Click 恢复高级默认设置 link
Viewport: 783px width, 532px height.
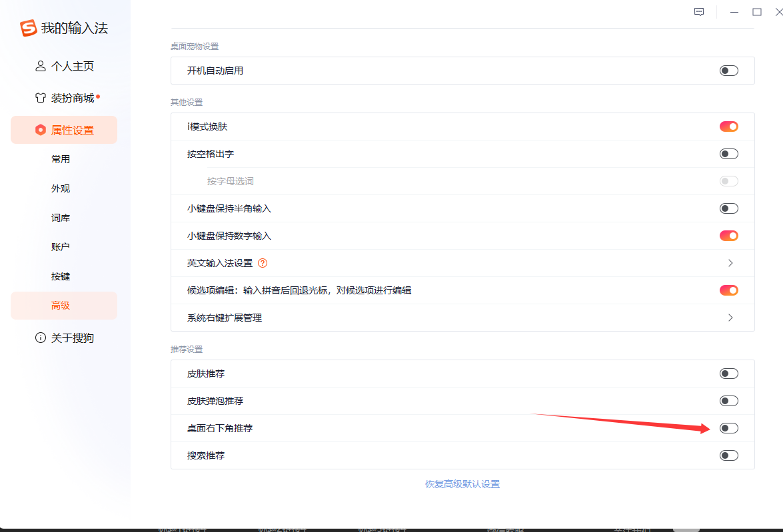pos(462,484)
